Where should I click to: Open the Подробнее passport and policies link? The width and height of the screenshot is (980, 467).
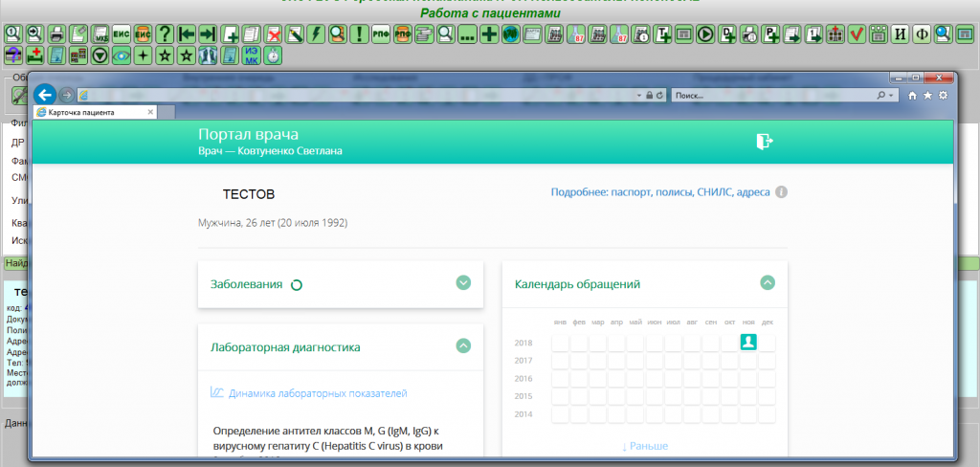tap(659, 191)
